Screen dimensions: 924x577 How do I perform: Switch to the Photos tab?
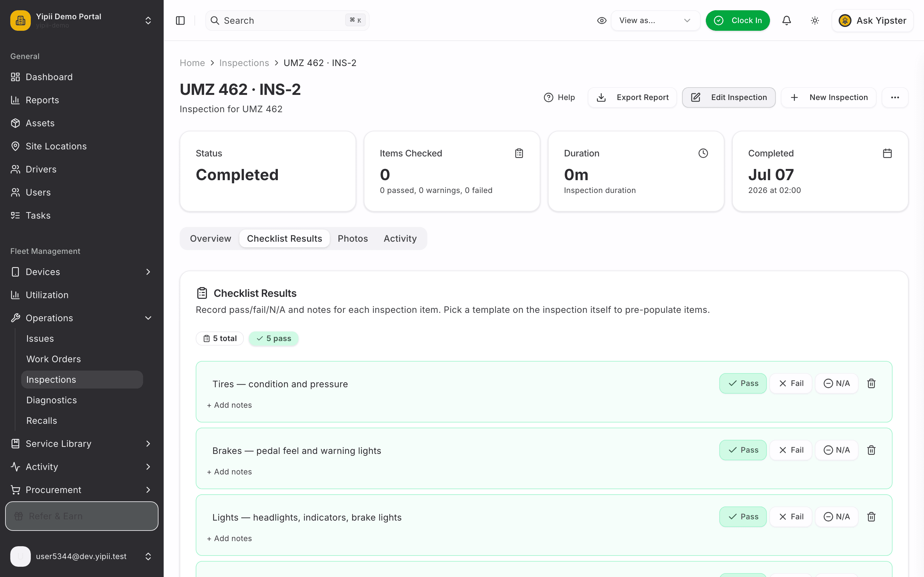(353, 238)
